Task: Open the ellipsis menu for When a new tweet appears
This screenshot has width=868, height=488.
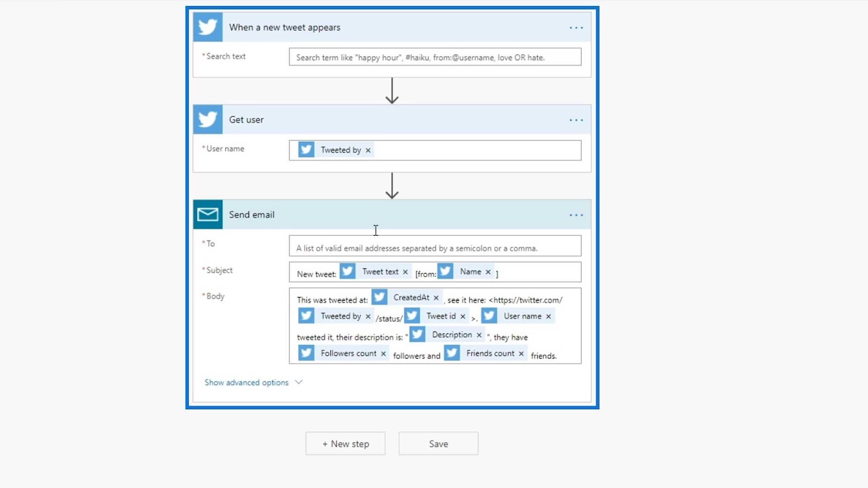Action: tap(576, 28)
